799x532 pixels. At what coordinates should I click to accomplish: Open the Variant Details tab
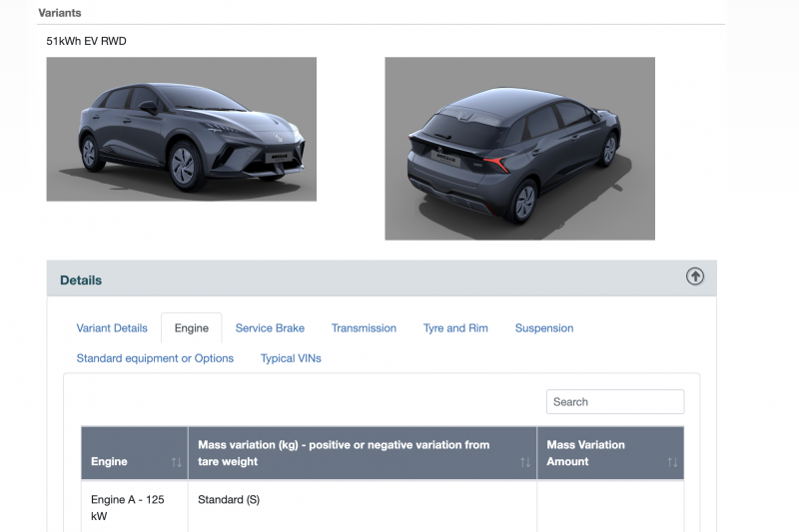pos(112,328)
